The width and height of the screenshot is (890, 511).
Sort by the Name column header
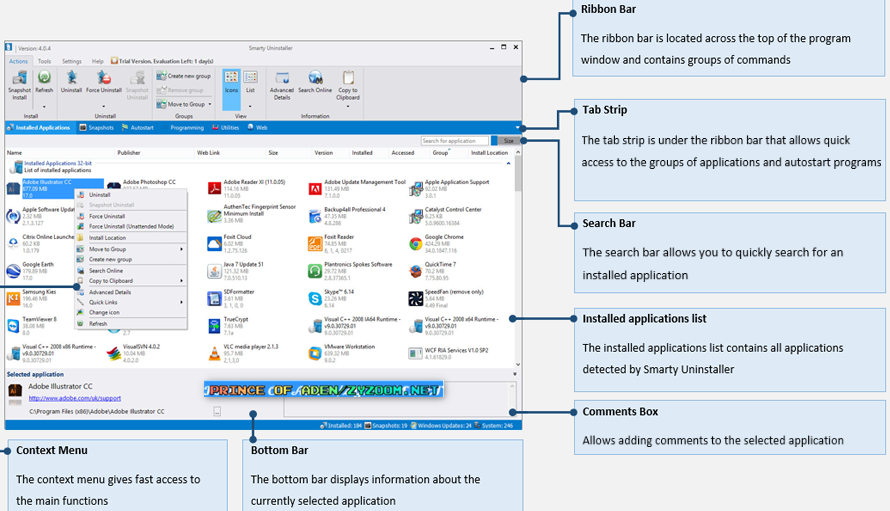click(x=15, y=153)
